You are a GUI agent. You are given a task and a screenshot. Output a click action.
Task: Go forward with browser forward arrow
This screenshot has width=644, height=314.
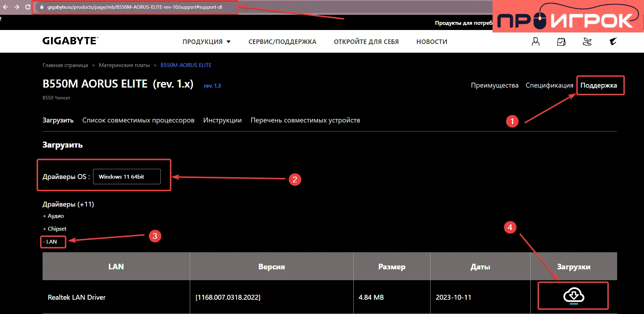click(x=16, y=7)
